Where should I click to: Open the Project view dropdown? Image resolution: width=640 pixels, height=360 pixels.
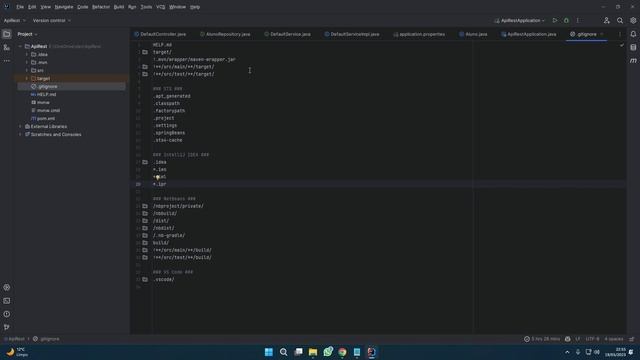click(x=27, y=34)
